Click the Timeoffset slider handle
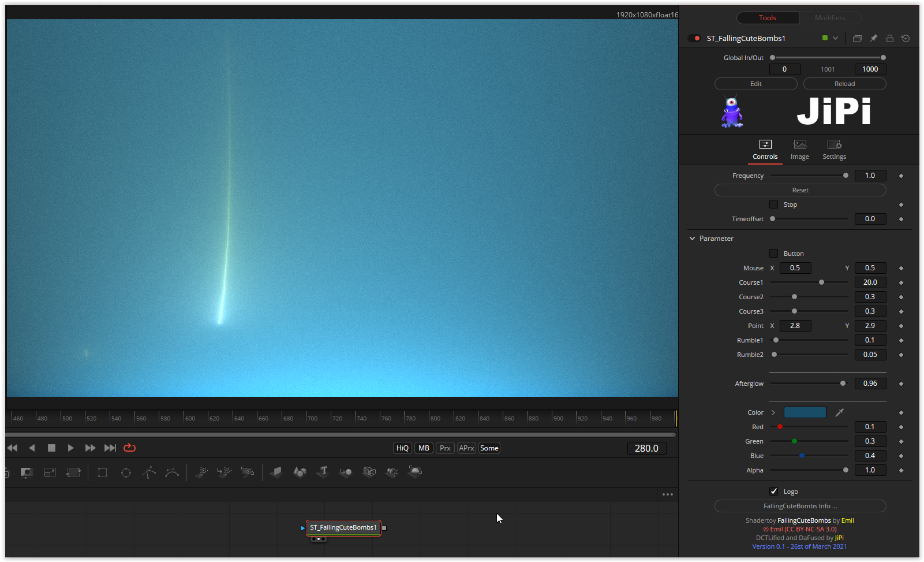The width and height of the screenshot is (924, 562). pyautogui.click(x=773, y=219)
